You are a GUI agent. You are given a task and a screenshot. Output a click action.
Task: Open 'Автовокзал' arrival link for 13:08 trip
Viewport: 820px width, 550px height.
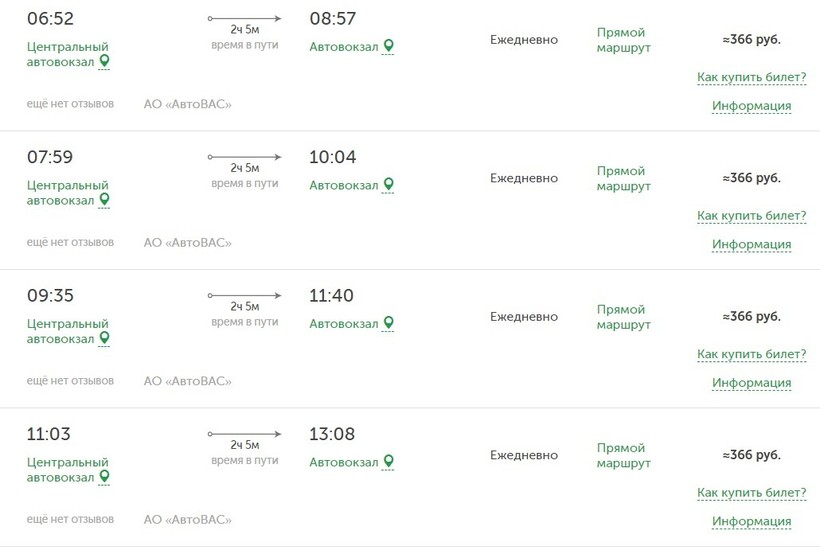point(344,462)
